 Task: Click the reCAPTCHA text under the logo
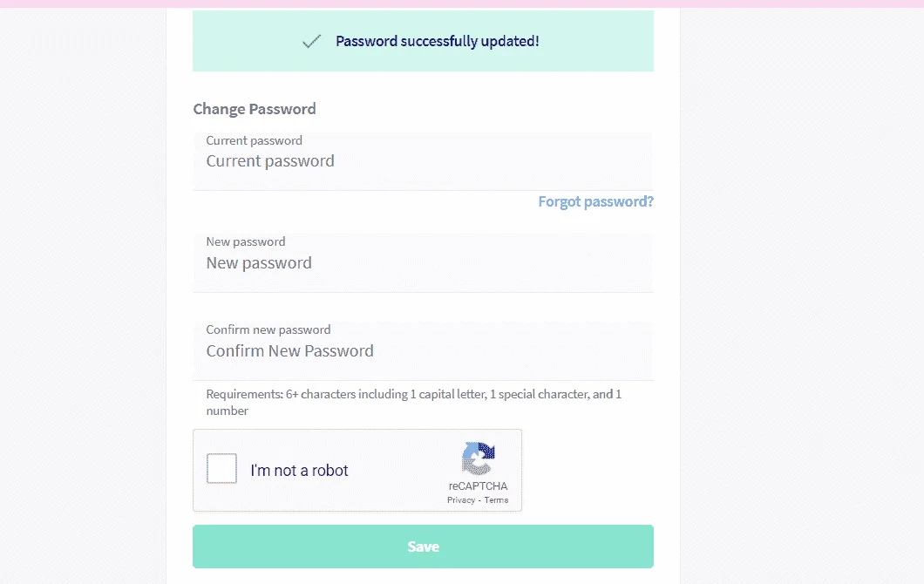(478, 486)
